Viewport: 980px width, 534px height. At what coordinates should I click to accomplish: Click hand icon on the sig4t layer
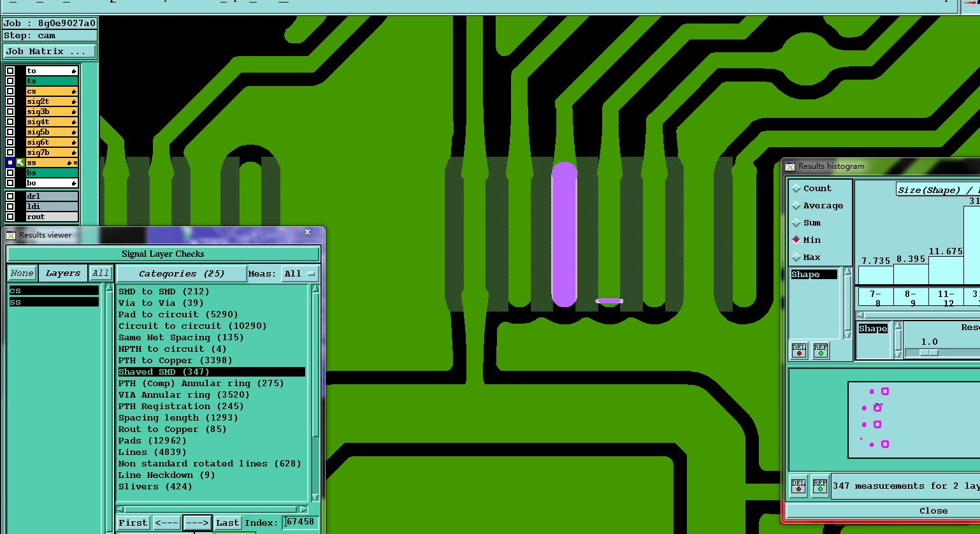(74, 122)
